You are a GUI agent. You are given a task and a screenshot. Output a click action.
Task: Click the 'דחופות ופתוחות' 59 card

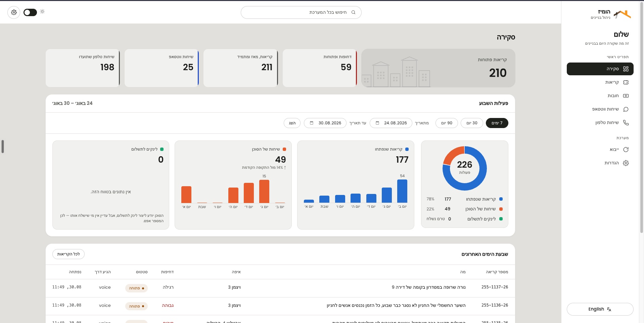click(320, 68)
